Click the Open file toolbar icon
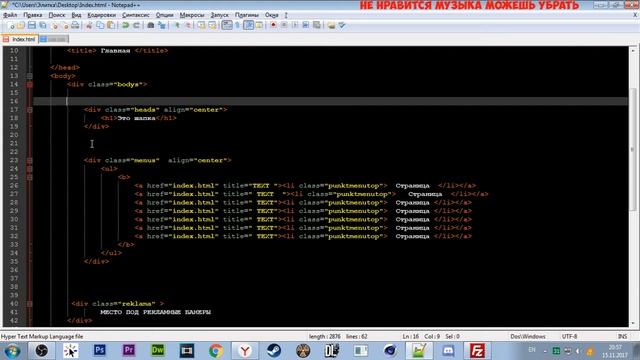The image size is (640, 360). tap(21, 25)
